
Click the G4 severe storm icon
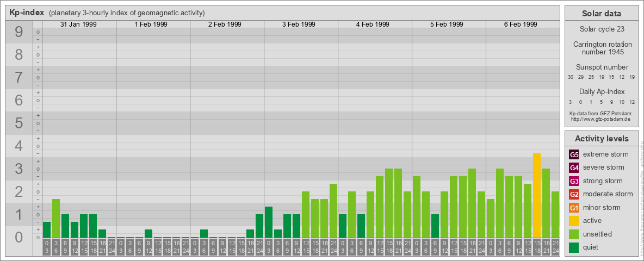pyautogui.click(x=574, y=168)
